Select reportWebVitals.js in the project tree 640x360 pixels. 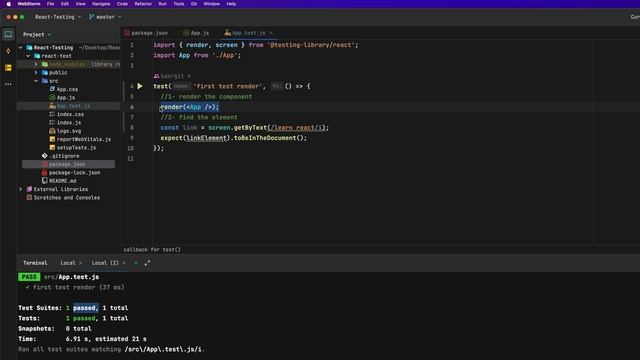tap(83, 140)
